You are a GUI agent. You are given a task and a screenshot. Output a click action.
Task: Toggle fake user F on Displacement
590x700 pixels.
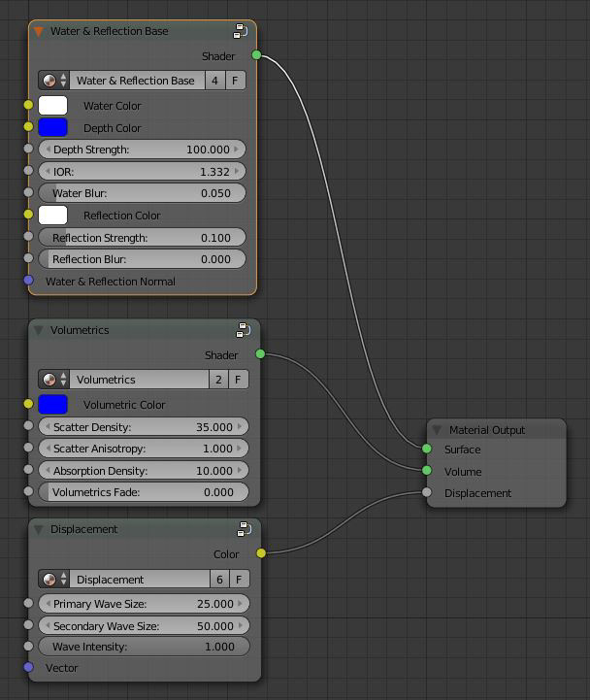coord(240,579)
